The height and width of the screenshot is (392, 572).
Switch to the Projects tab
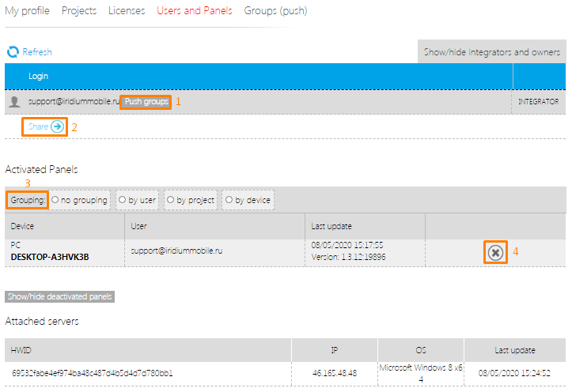[78, 11]
